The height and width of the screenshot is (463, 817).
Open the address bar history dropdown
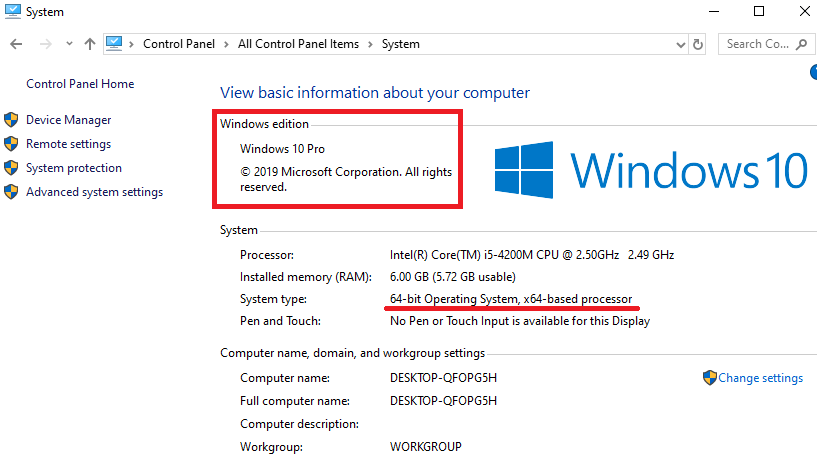point(680,45)
